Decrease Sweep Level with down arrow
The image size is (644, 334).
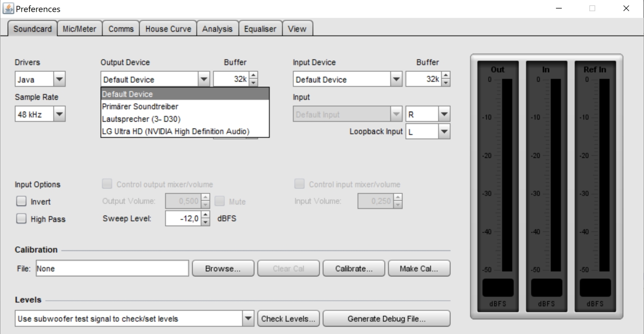click(x=205, y=223)
